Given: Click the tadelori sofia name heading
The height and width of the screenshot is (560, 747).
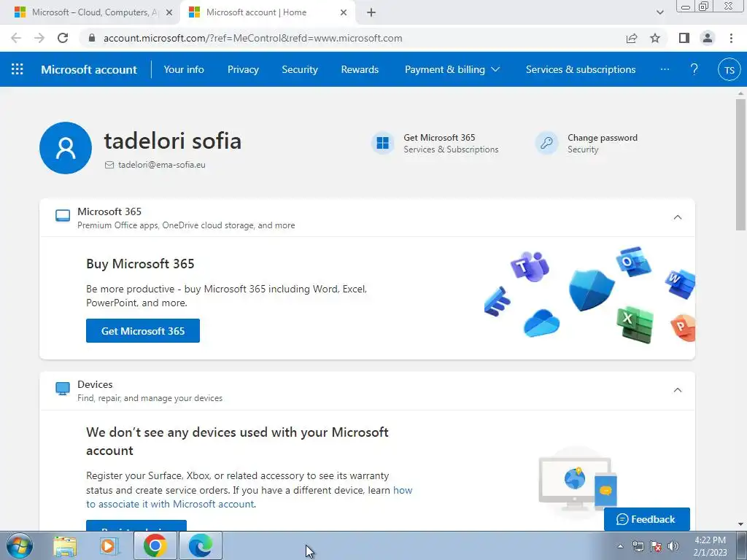Looking at the screenshot, I should tap(172, 141).
